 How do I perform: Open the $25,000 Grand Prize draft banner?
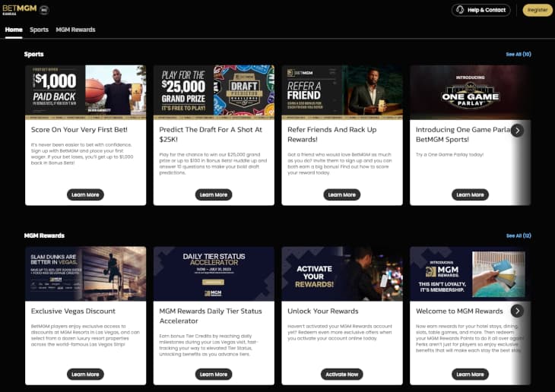pos(214,93)
